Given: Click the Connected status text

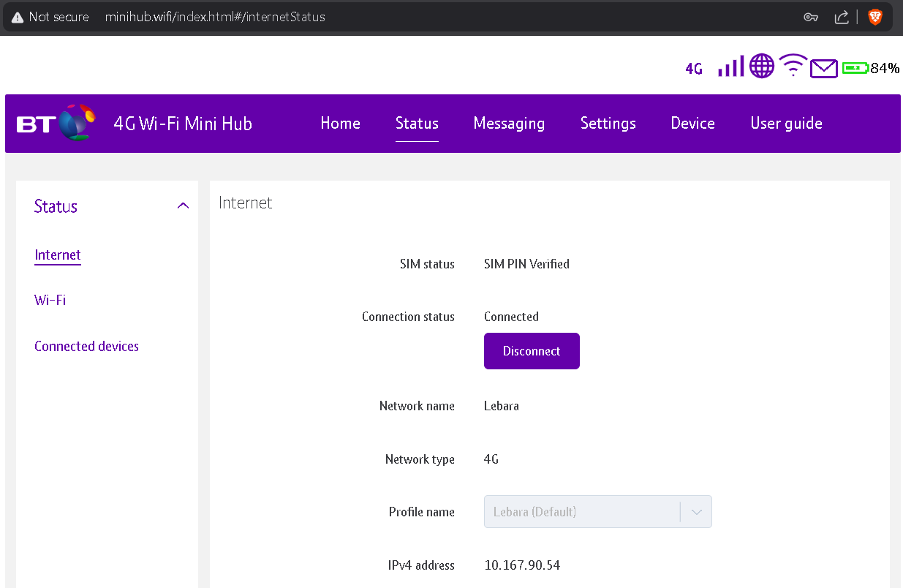Looking at the screenshot, I should click(511, 317).
